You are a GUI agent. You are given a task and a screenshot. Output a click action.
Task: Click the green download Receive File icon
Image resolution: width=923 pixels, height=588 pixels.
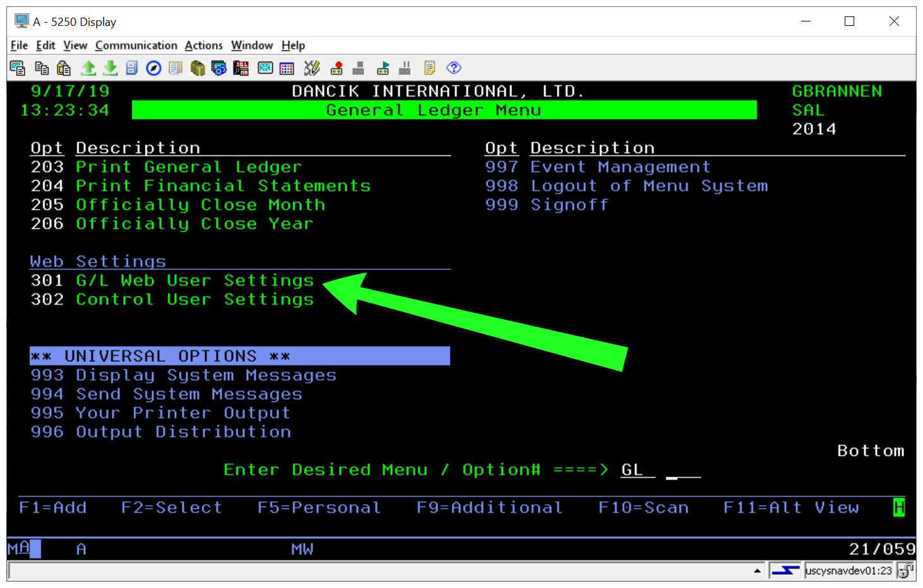point(110,68)
